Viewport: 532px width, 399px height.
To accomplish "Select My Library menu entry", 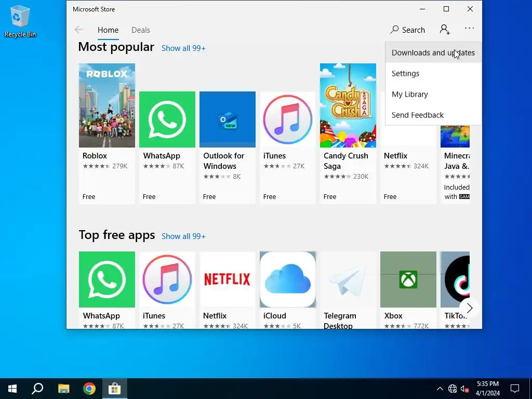I will point(433,94).
